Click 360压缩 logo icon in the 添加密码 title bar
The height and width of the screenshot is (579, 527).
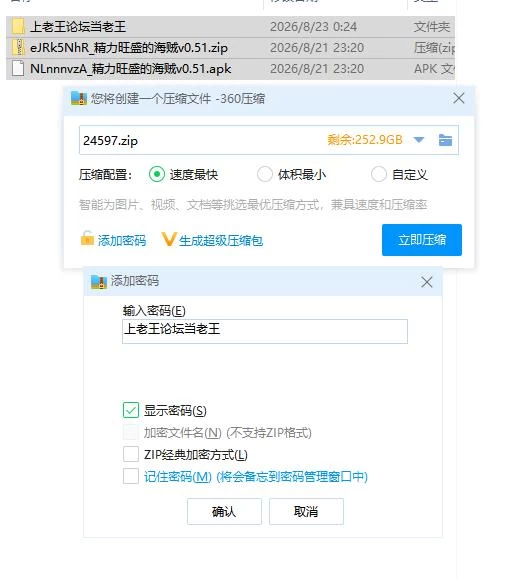(x=99, y=281)
